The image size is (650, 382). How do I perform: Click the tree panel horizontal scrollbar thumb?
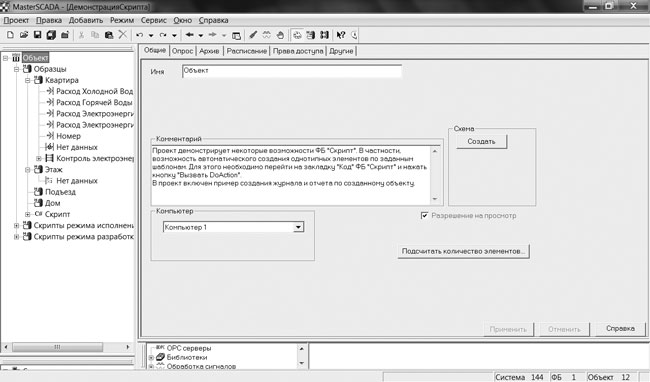coord(58,347)
